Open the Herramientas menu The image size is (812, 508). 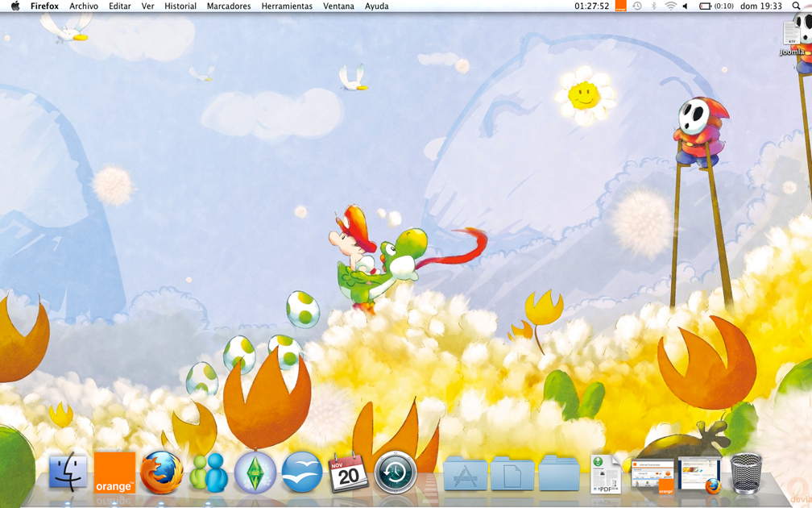pyautogui.click(x=287, y=6)
